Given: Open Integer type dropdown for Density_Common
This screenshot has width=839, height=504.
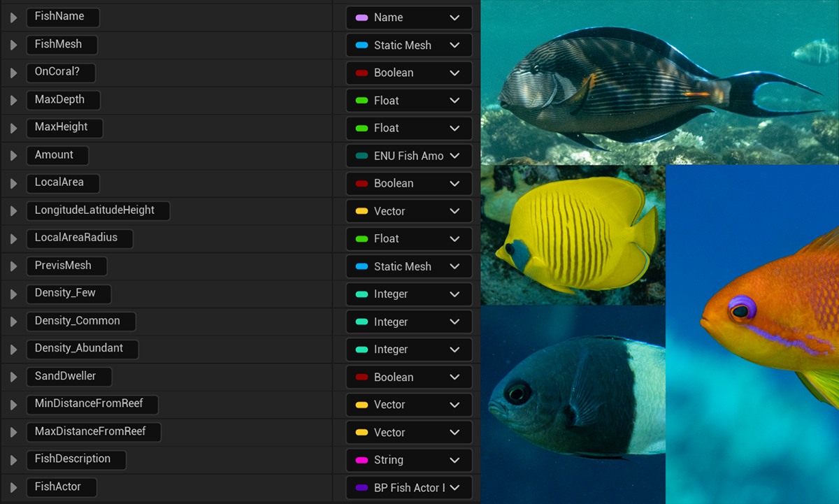Looking at the screenshot, I should (409, 322).
